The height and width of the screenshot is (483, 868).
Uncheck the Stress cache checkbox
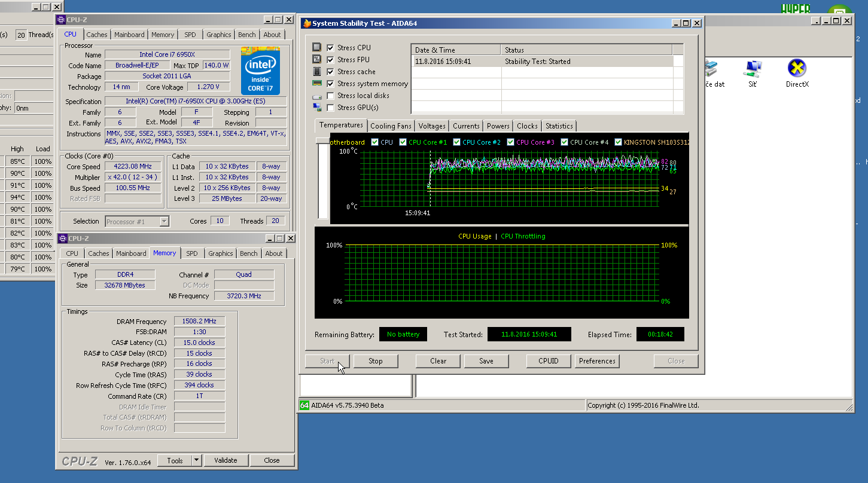(330, 72)
